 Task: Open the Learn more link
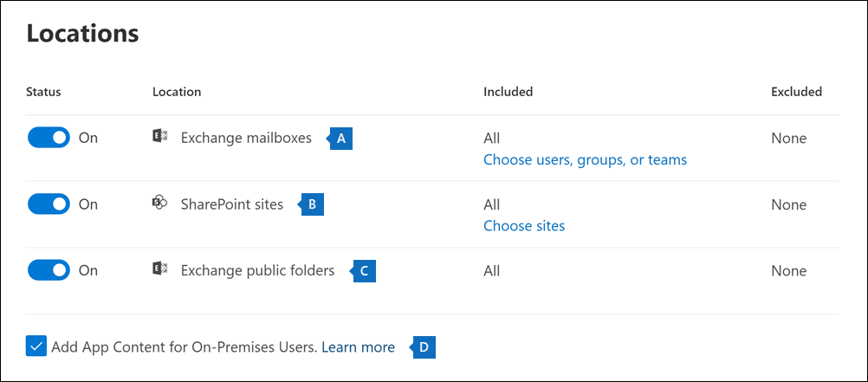358,347
